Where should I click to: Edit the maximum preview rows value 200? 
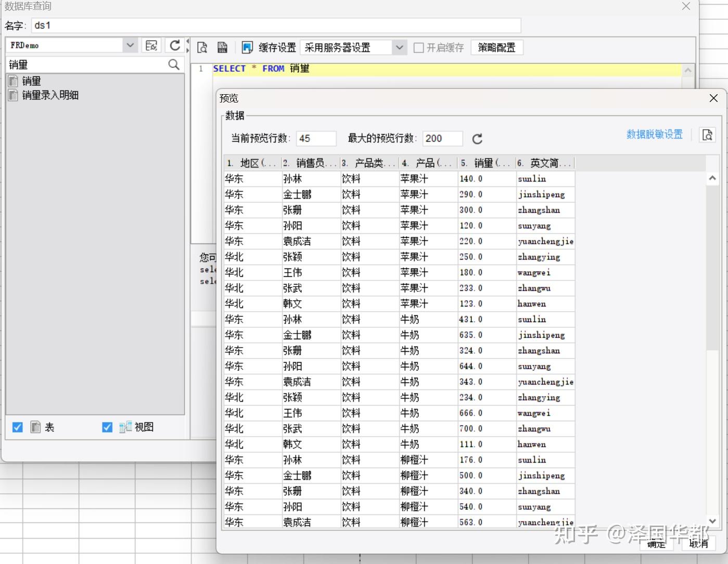[x=442, y=138]
